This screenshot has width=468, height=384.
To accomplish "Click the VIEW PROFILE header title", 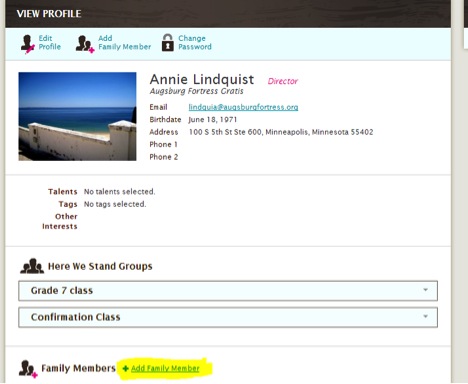I will tap(49, 14).
